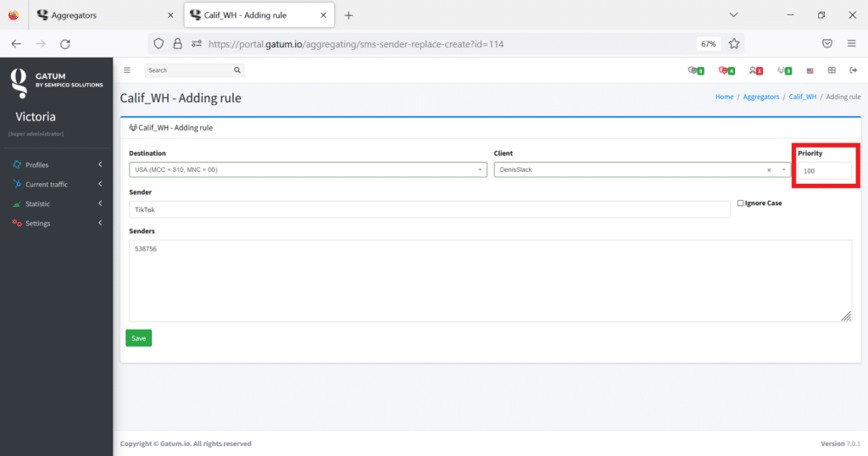The width and height of the screenshot is (868, 456).
Task: Open the US flag language selector
Action: pyautogui.click(x=810, y=71)
